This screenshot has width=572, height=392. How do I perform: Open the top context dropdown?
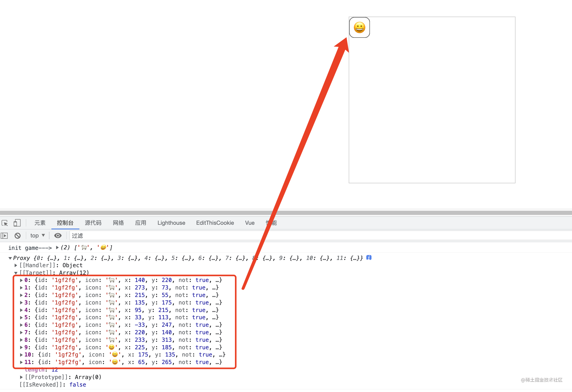pos(38,236)
